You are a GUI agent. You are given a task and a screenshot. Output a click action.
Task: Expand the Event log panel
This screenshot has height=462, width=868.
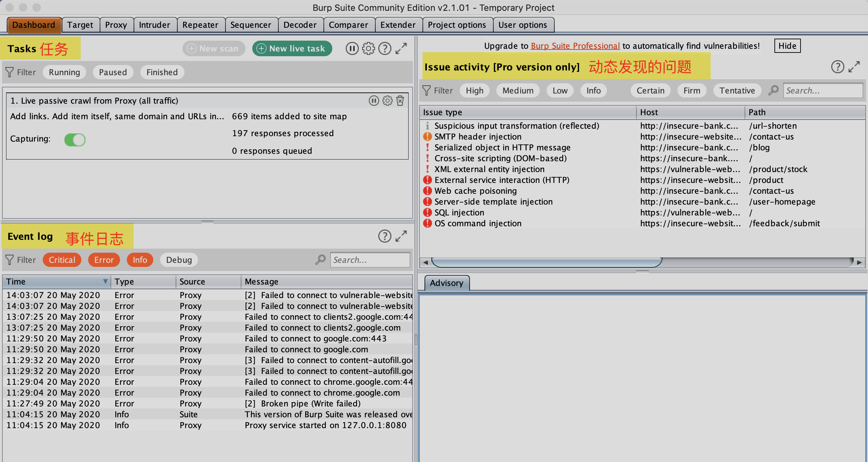[401, 236]
